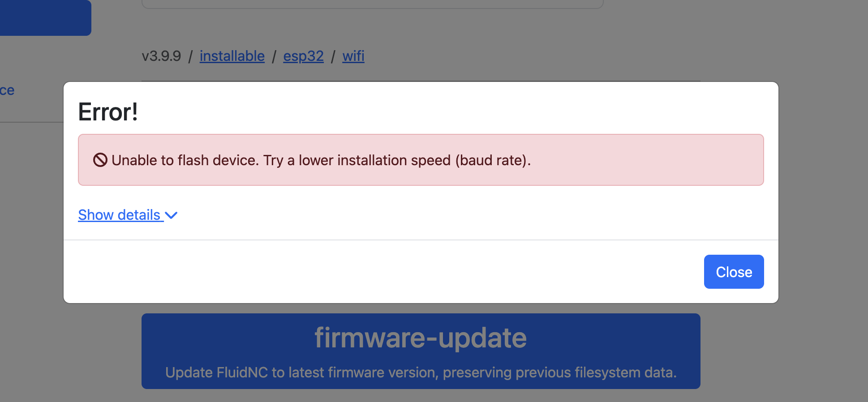The height and width of the screenshot is (402, 868).
Task: Click the v3.9.9 version breadcrumb text
Action: tap(161, 56)
